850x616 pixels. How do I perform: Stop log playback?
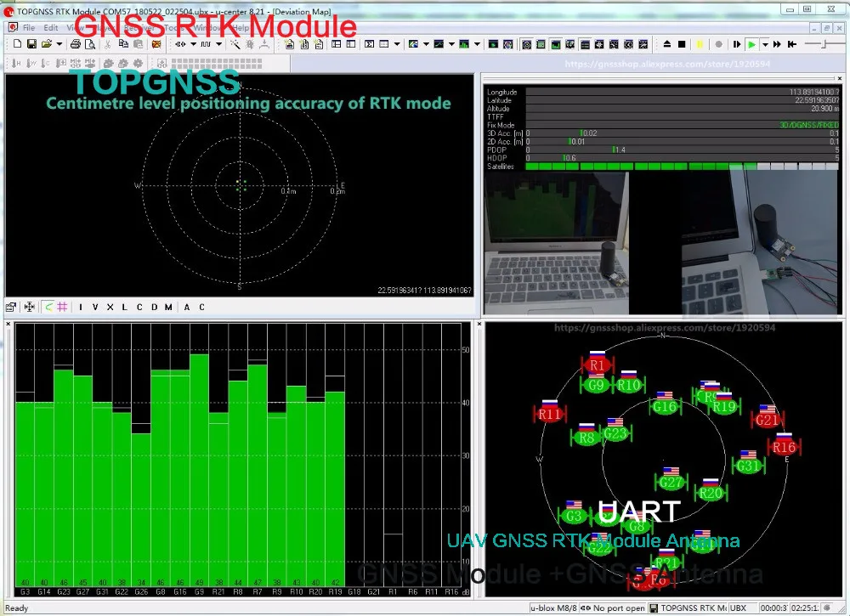pyautogui.click(x=682, y=44)
